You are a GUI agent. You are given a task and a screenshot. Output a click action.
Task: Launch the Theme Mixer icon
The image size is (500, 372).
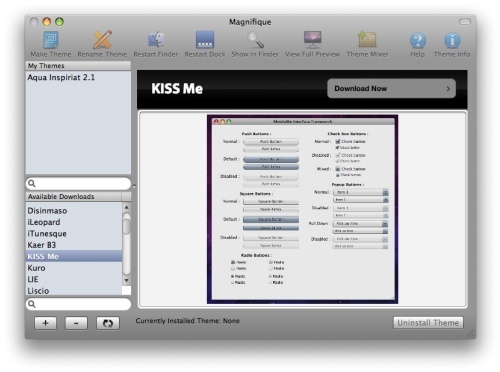(367, 40)
